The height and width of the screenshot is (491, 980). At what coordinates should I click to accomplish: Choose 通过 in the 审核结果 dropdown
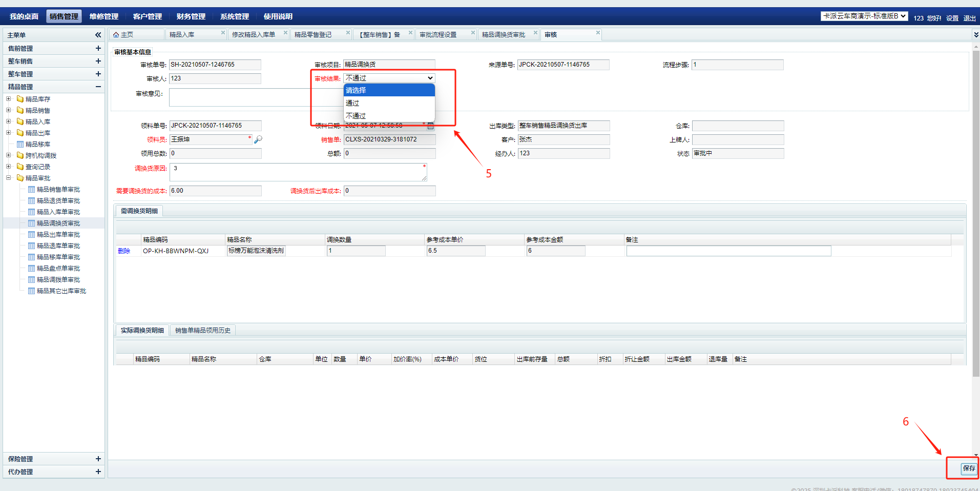pyautogui.click(x=352, y=103)
